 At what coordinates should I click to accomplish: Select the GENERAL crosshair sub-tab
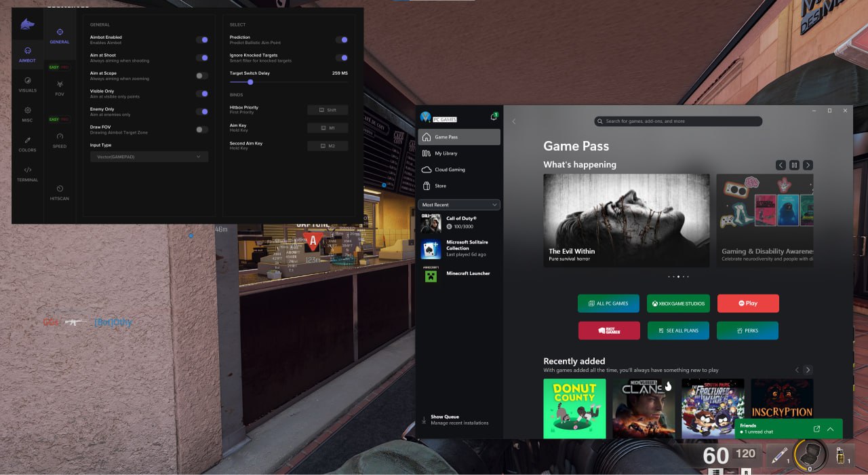point(60,36)
